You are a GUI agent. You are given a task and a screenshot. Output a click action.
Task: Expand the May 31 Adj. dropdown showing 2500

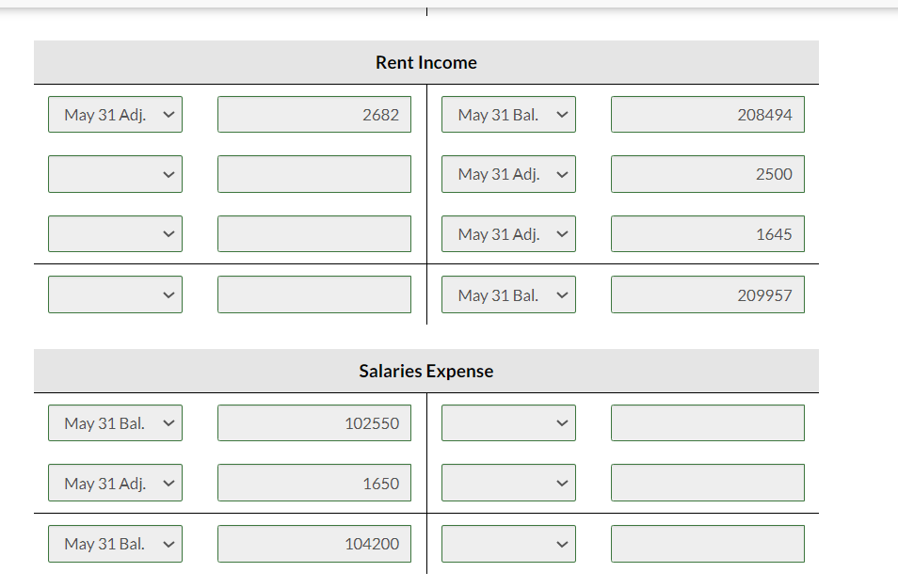pyautogui.click(x=508, y=174)
